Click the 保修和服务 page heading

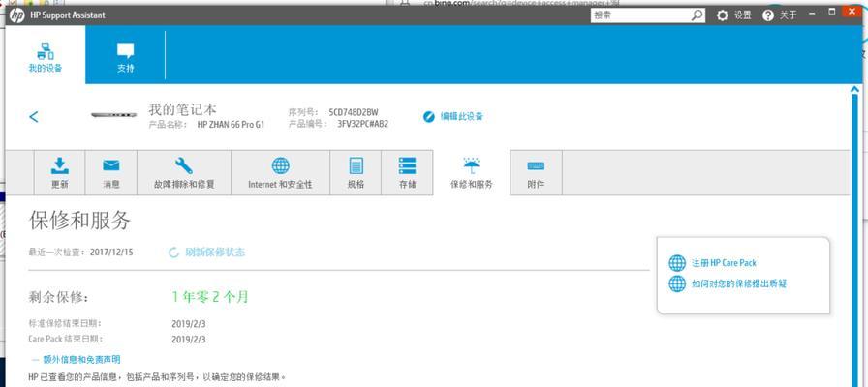pyautogui.click(x=79, y=221)
